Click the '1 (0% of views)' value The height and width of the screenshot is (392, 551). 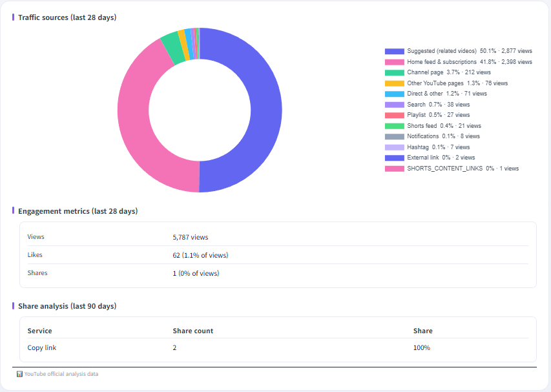point(196,273)
